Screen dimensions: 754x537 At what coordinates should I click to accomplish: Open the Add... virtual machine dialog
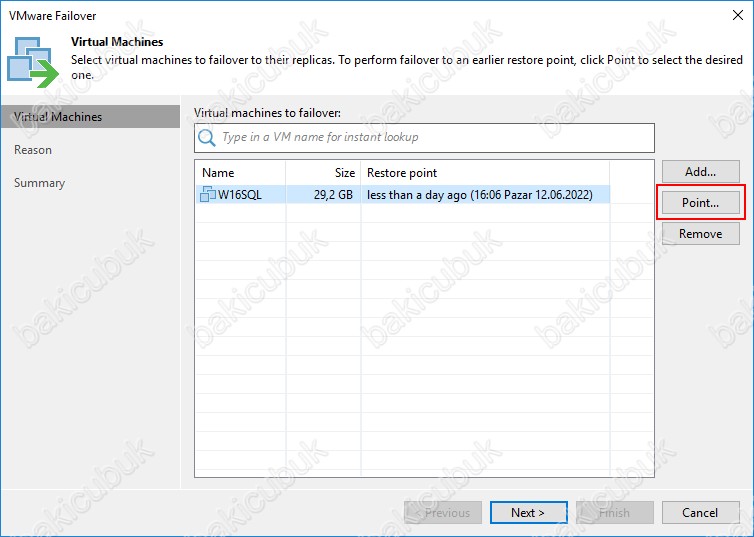(701, 172)
